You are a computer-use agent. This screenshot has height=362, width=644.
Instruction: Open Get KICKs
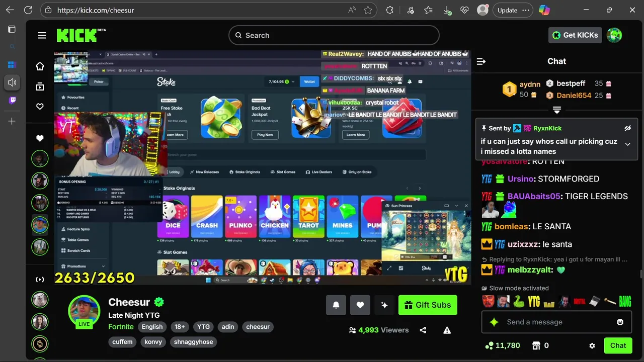tap(575, 35)
